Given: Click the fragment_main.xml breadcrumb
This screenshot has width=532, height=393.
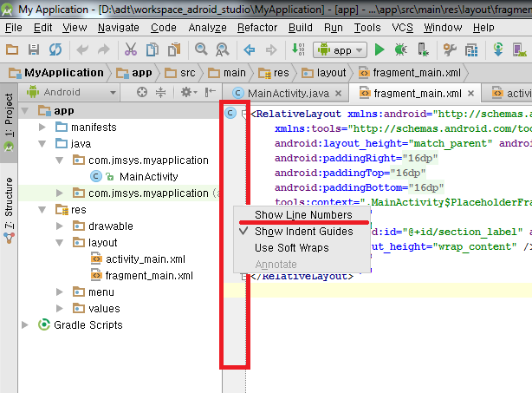Looking at the screenshot, I should click(x=410, y=73).
